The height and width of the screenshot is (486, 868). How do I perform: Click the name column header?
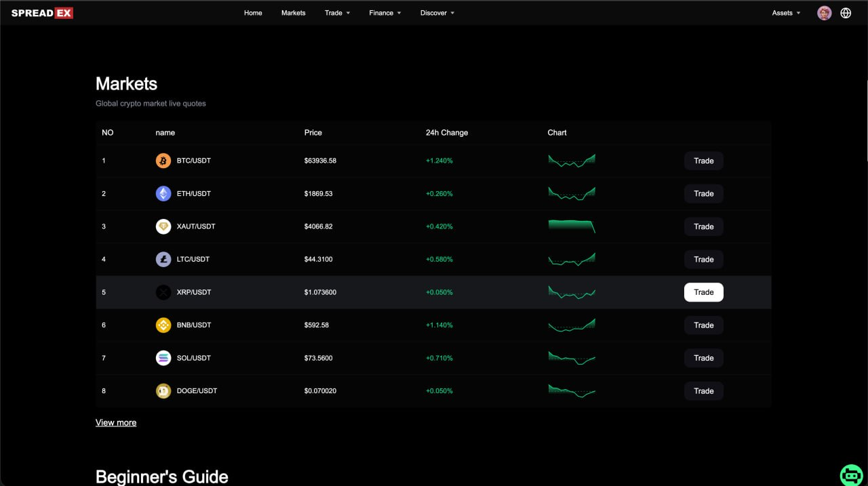165,133
